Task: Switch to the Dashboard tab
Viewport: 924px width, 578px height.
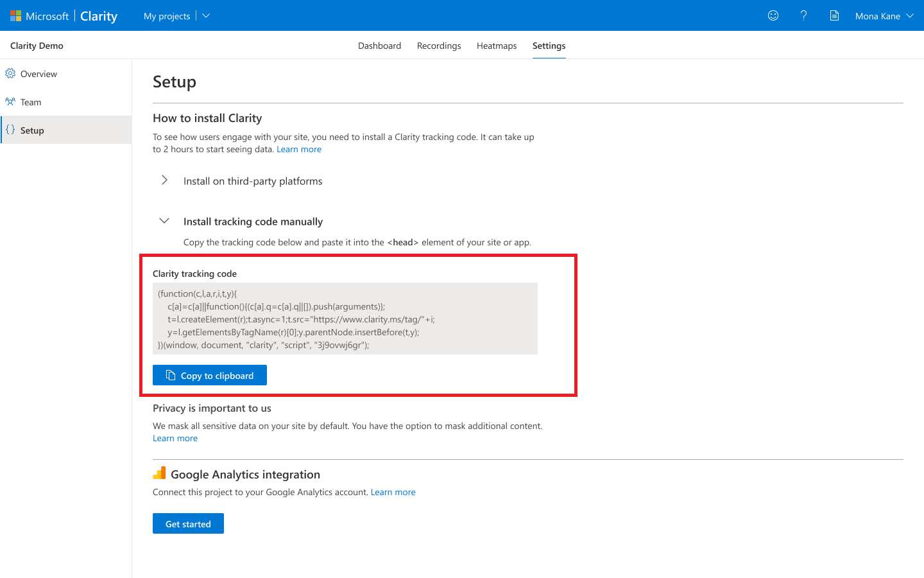Action: tap(379, 46)
